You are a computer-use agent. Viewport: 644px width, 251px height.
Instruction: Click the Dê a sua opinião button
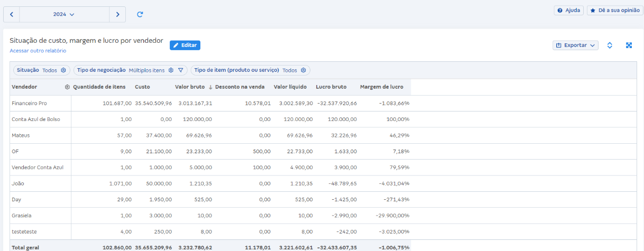[x=614, y=11]
